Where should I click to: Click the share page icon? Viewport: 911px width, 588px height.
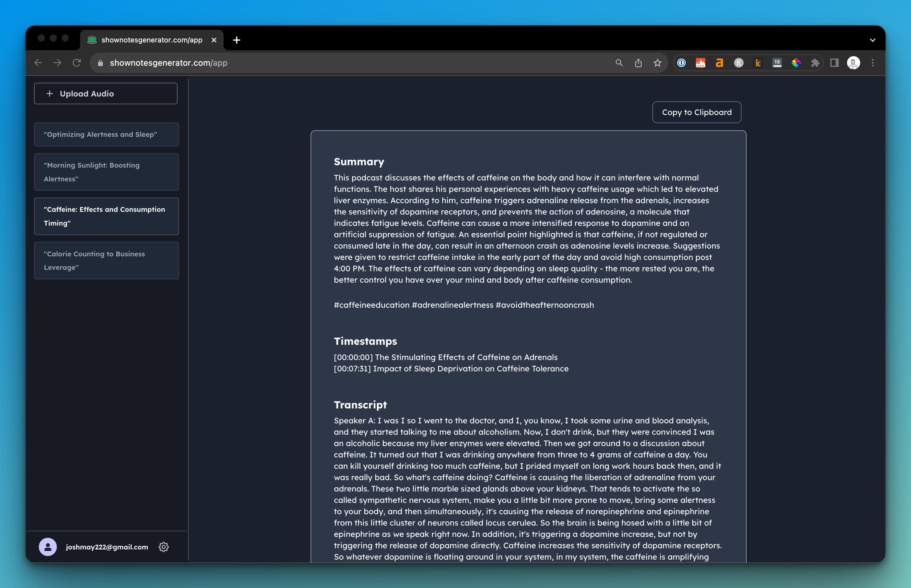click(x=638, y=63)
